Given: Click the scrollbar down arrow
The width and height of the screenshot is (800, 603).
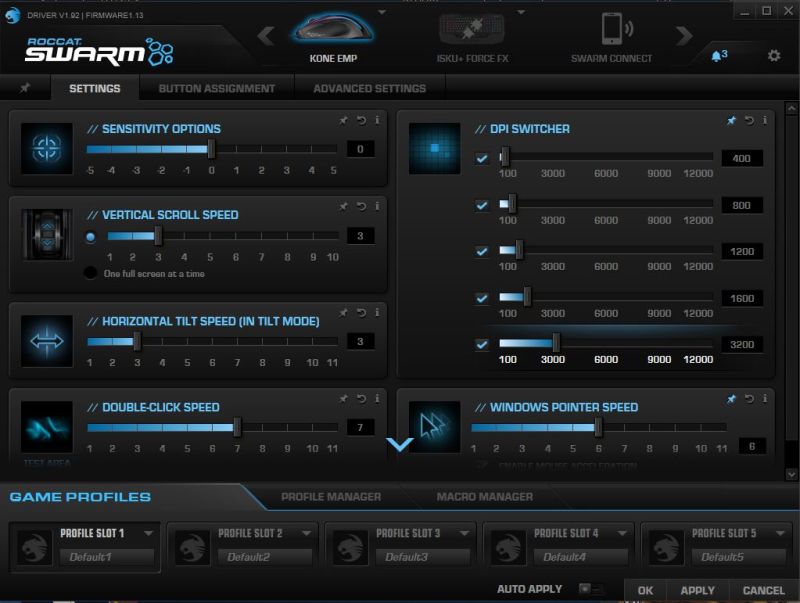Looking at the screenshot, I should click(791, 474).
